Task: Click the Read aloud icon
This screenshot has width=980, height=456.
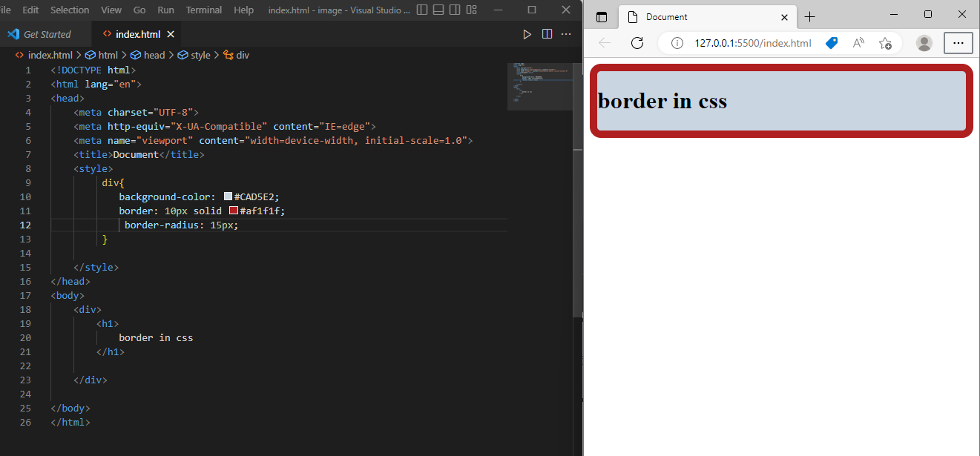Action: coord(858,43)
